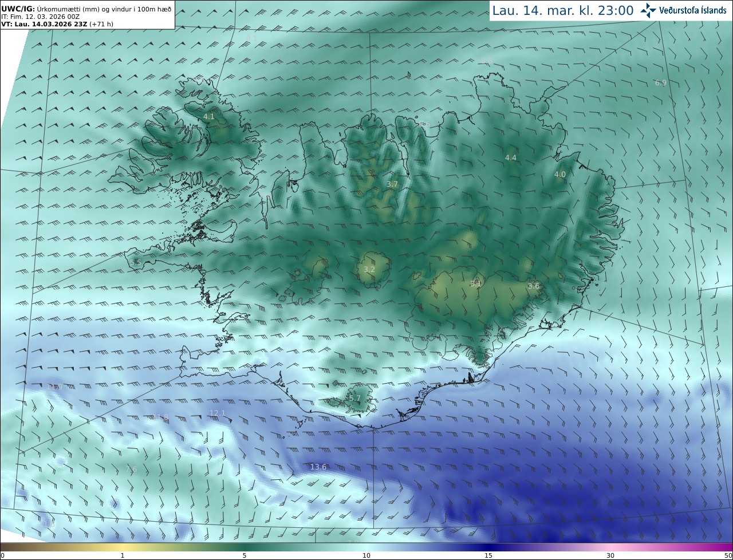Click the "Veðurstofa Íslands" name text

[693, 10]
